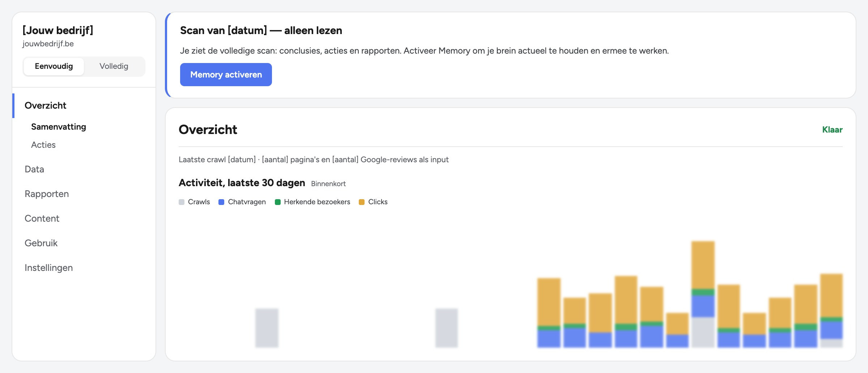Open the Content section

[42, 218]
